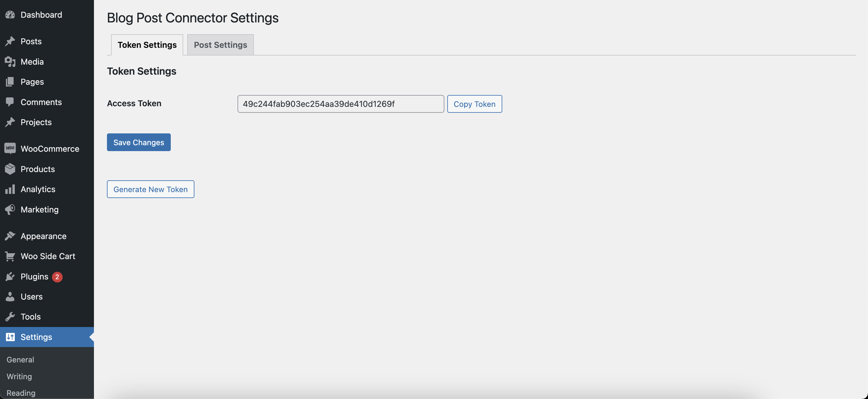Switch to the Post Settings tab
Image resolution: width=868 pixels, height=399 pixels.
[220, 45]
